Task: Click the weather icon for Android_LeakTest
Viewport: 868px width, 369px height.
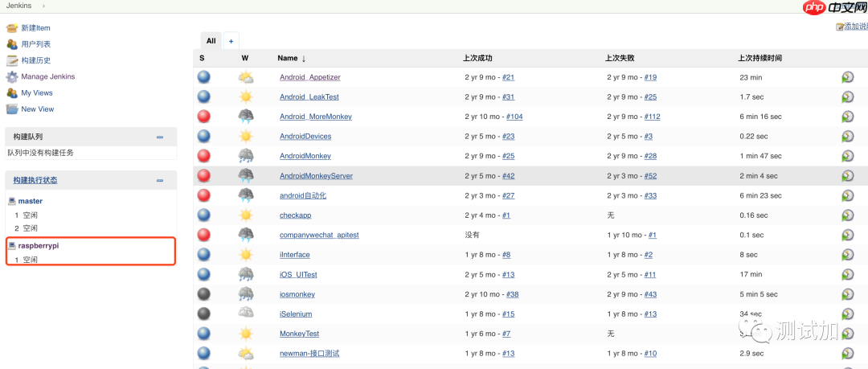Action: pyautogui.click(x=245, y=96)
